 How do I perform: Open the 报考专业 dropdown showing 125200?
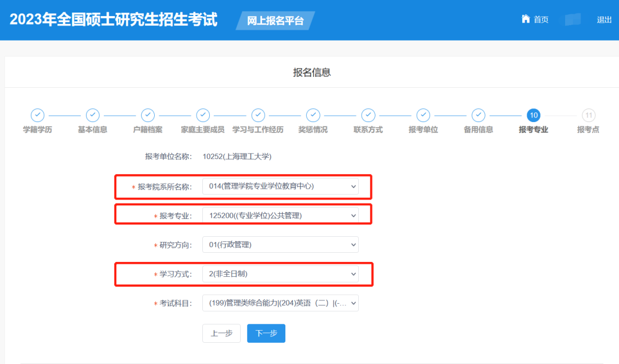point(280,216)
